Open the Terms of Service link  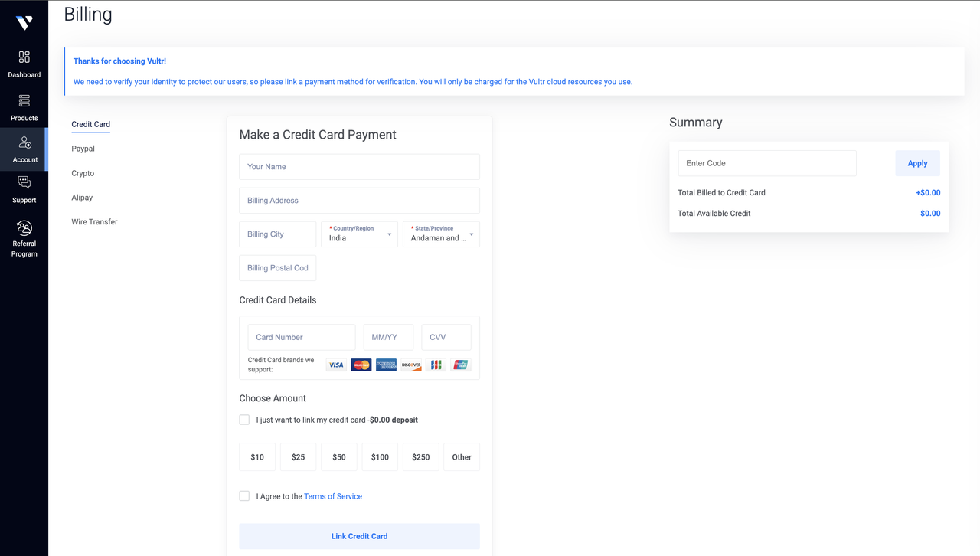point(333,496)
